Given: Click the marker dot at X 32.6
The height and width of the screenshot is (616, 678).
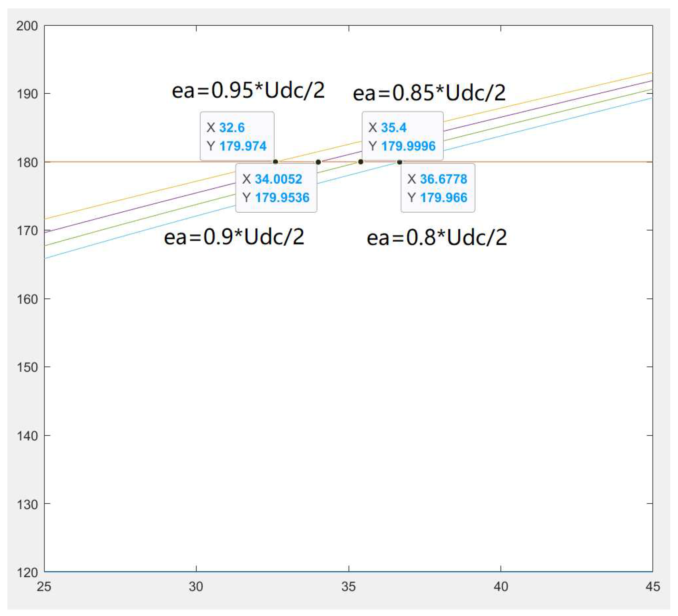Looking at the screenshot, I should click(x=276, y=162).
